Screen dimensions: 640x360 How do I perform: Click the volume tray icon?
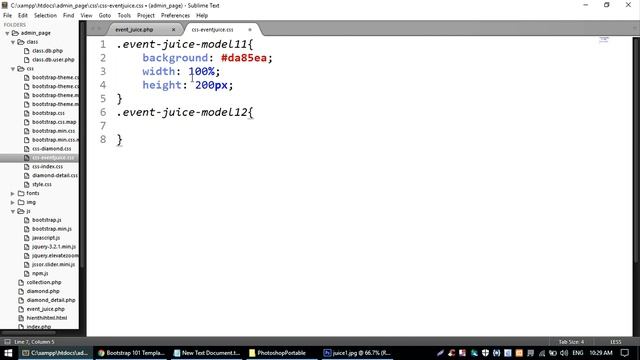click(x=564, y=353)
